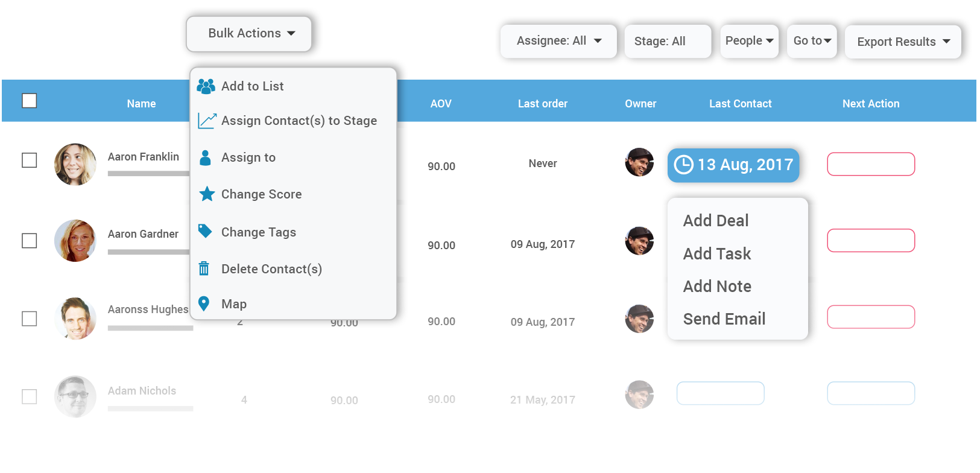The width and height of the screenshot is (980, 473).
Task: Choose Add Deal from the contact menu
Action: 716,221
